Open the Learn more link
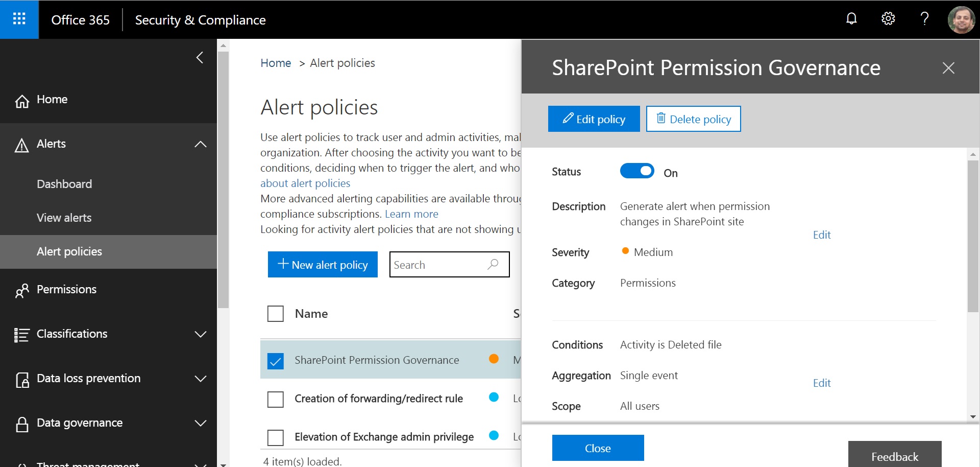 (x=411, y=214)
